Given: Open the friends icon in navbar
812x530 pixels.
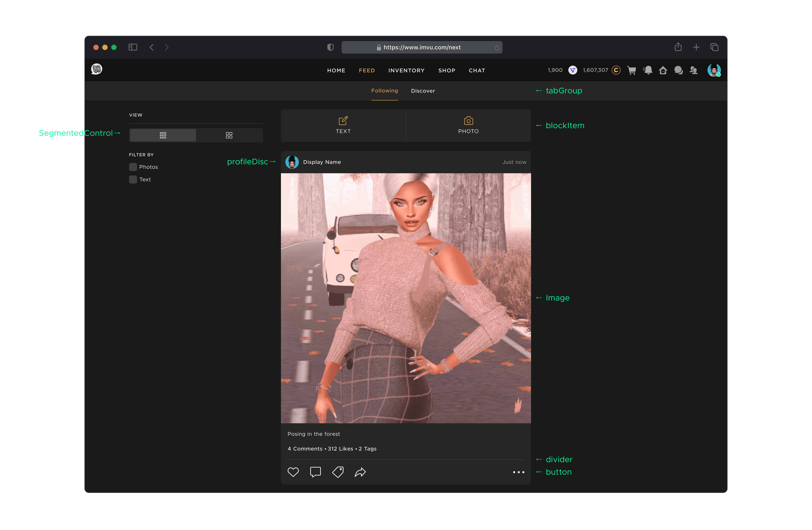Looking at the screenshot, I should tap(694, 70).
